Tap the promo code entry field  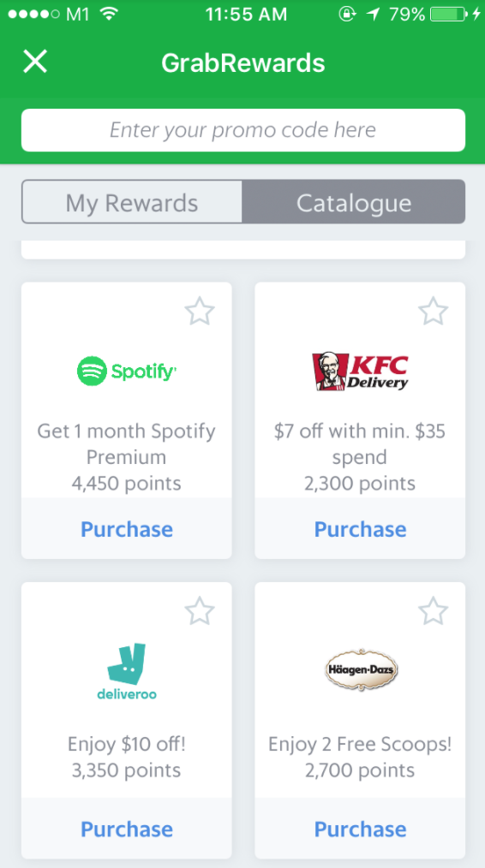(242, 130)
